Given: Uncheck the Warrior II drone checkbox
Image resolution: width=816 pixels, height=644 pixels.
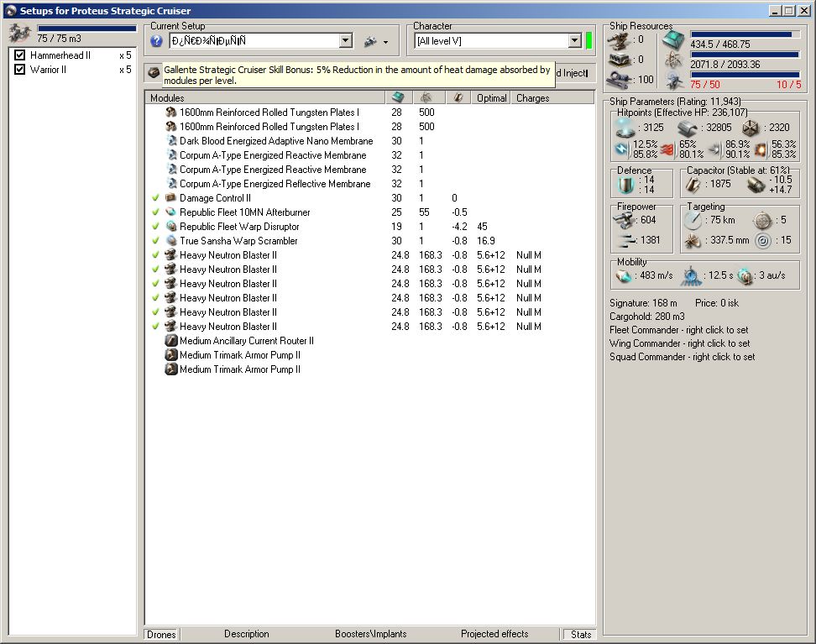Looking at the screenshot, I should tap(20, 69).
